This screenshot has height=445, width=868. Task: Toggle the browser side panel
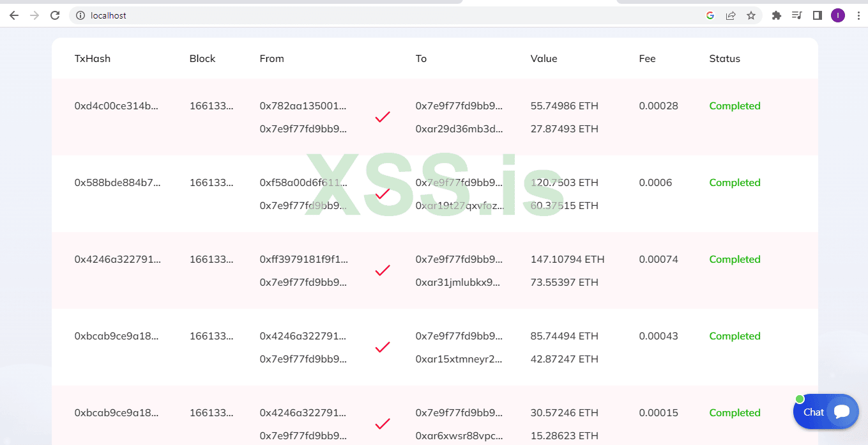coord(817,15)
